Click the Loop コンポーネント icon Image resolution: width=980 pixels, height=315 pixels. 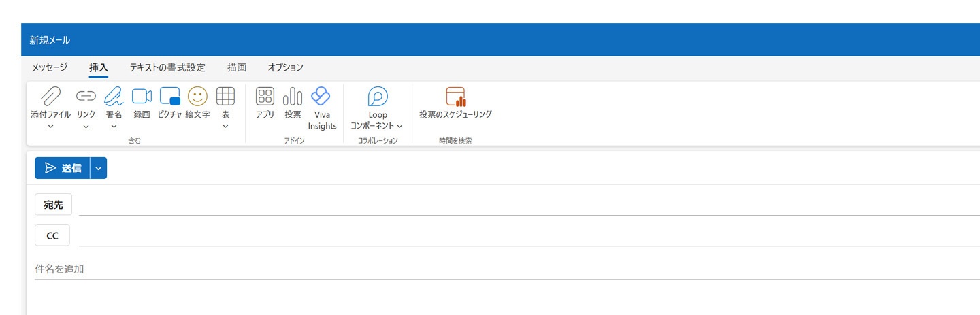(x=377, y=96)
